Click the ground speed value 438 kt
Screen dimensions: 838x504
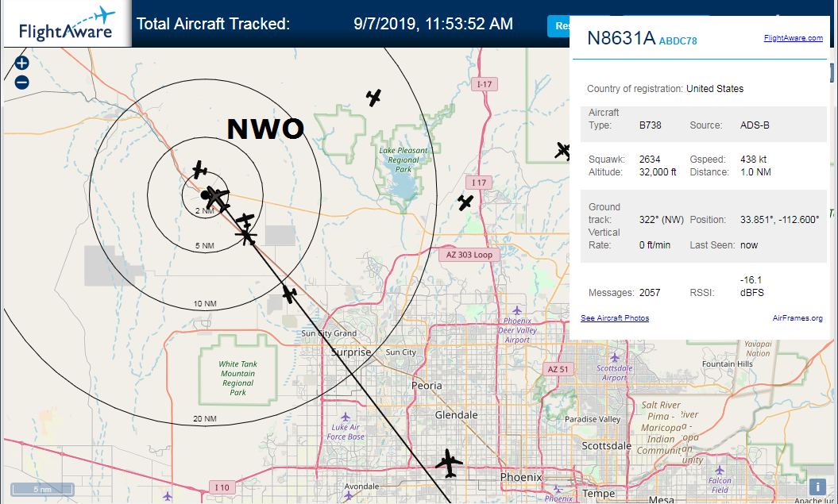pyautogui.click(x=754, y=160)
